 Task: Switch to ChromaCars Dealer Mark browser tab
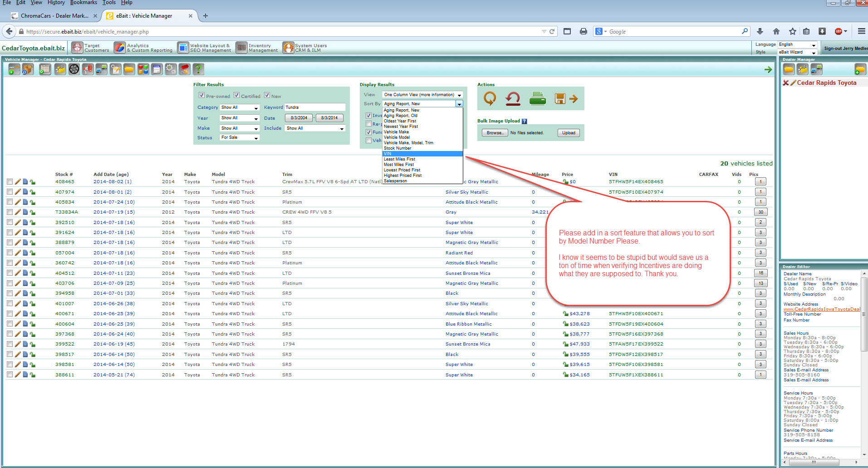pos(54,16)
